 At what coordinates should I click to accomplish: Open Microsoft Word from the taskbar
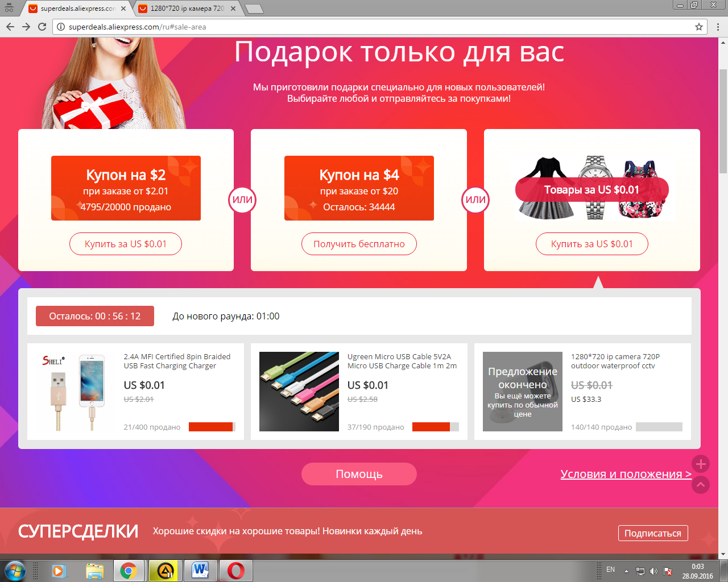(200, 571)
